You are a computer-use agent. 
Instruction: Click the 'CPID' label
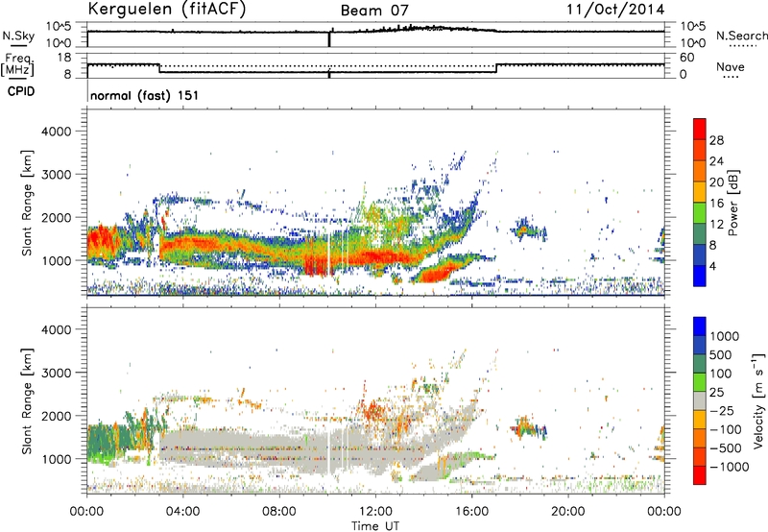coord(21,91)
